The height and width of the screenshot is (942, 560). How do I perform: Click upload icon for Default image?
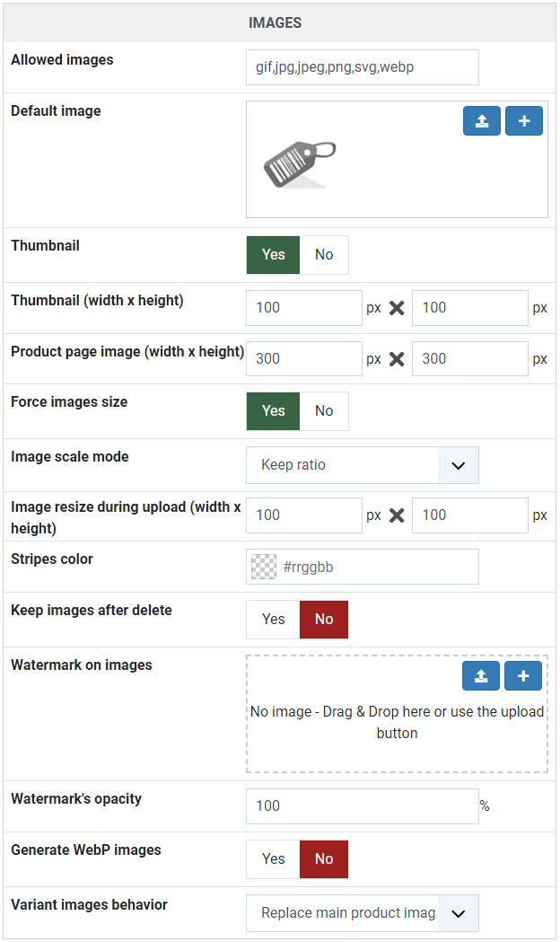481,120
